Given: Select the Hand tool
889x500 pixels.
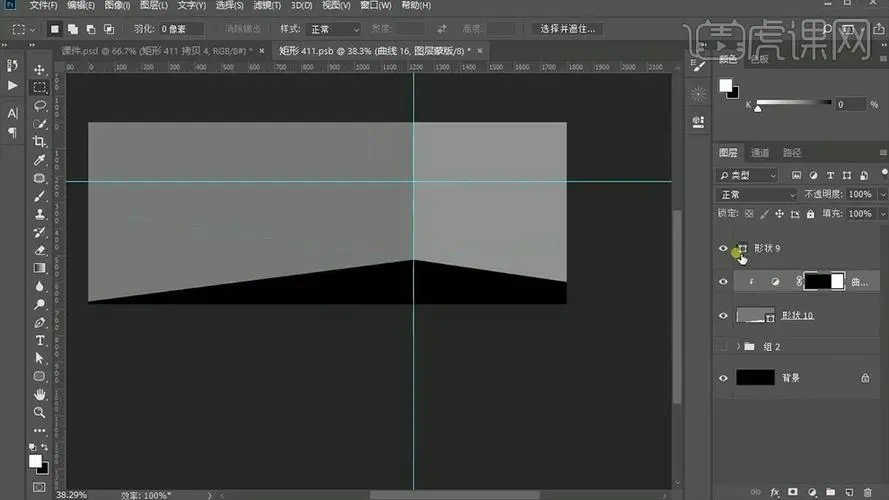Looking at the screenshot, I should click(40, 394).
